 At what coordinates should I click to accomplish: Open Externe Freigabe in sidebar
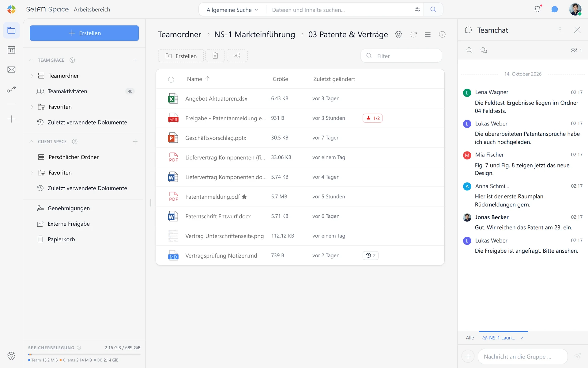pos(69,224)
